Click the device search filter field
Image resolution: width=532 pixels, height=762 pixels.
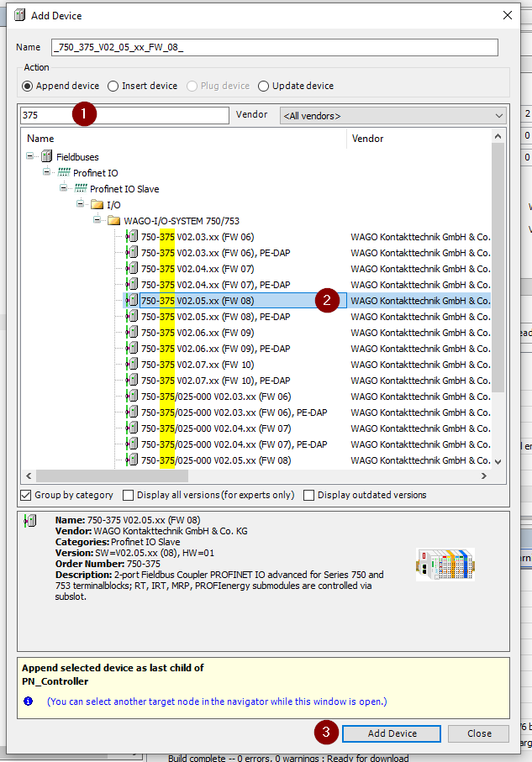click(x=124, y=115)
